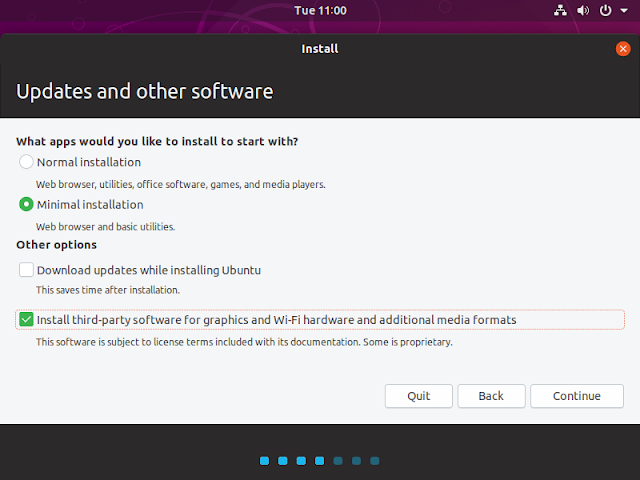640x480 pixels.
Task: Proceed with the Continue button
Action: 577,396
